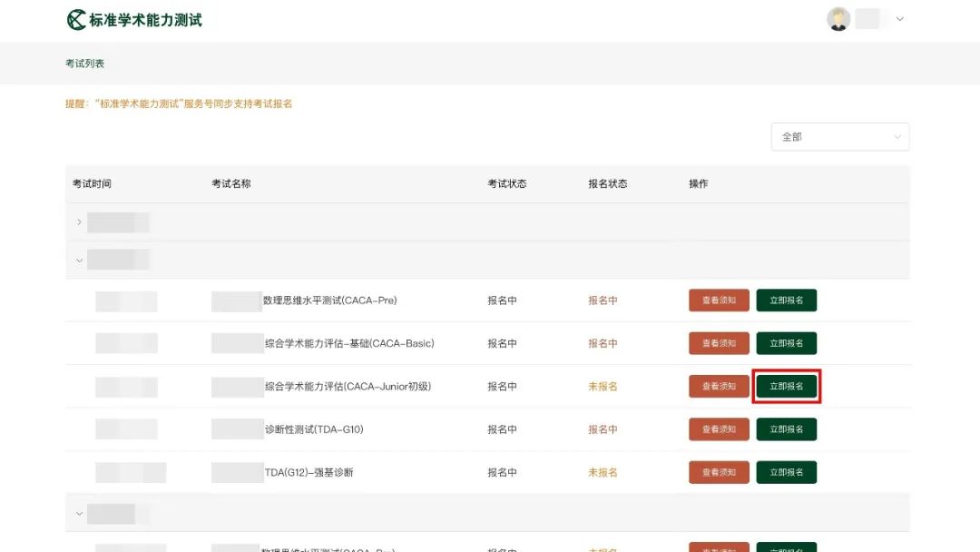Collapse the third exam date group chevron
The image size is (980, 552).
pos(79,514)
